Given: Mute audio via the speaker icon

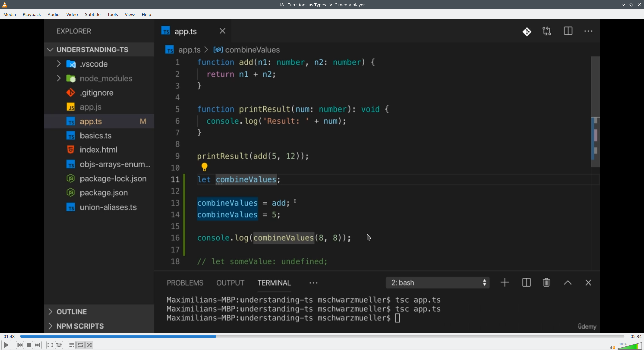Looking at the screenshot, I should [x=612, y=347].
